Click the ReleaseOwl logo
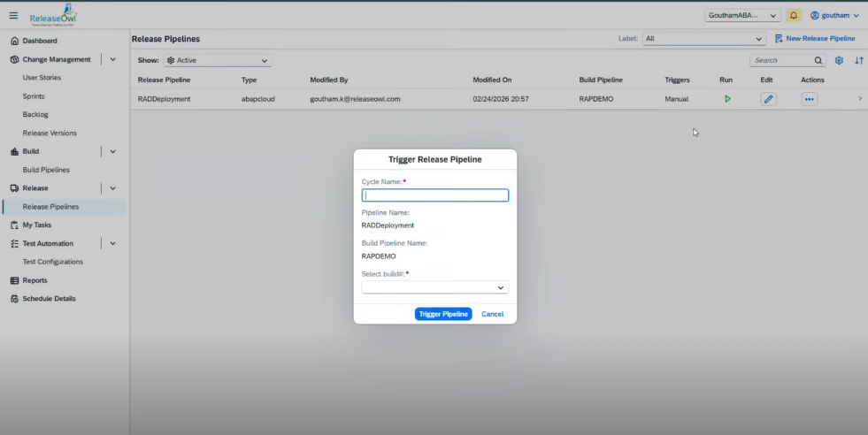 point(53,17)
